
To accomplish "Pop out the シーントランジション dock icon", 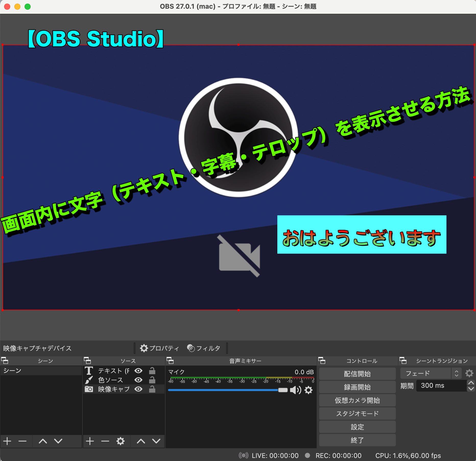I will [x=403, y=361].
